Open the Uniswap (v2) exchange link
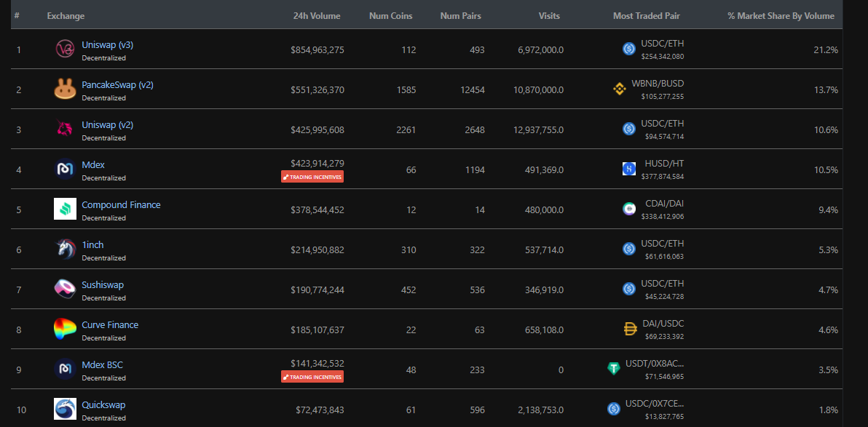The height and width of the screenshot is (427, 868). click(x=107, y=125)
